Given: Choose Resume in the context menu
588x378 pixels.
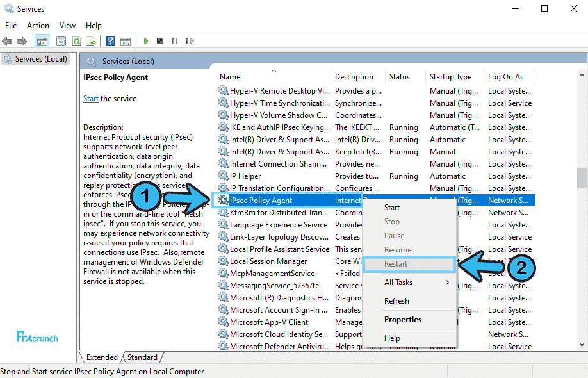Looking at the screenshot, I should (409, 250).
